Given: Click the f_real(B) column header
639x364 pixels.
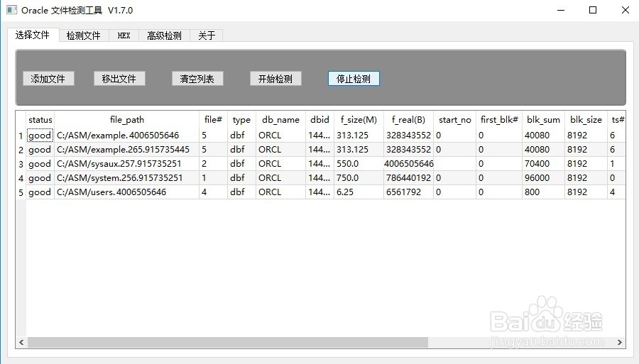Looking at the screenshot, I should 408,120.
